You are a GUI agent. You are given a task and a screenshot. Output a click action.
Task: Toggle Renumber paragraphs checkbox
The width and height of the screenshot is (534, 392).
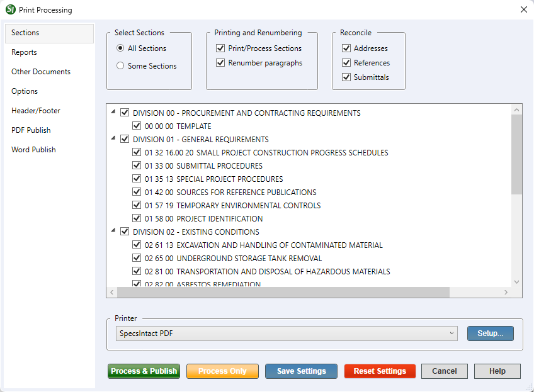tap(220, 63)
